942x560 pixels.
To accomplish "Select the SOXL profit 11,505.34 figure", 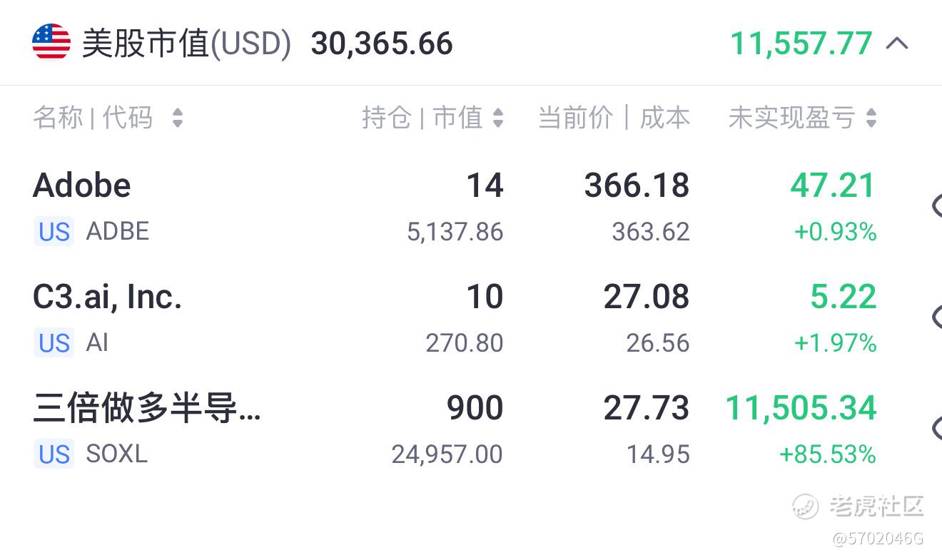I will click(x=801, y=408).
